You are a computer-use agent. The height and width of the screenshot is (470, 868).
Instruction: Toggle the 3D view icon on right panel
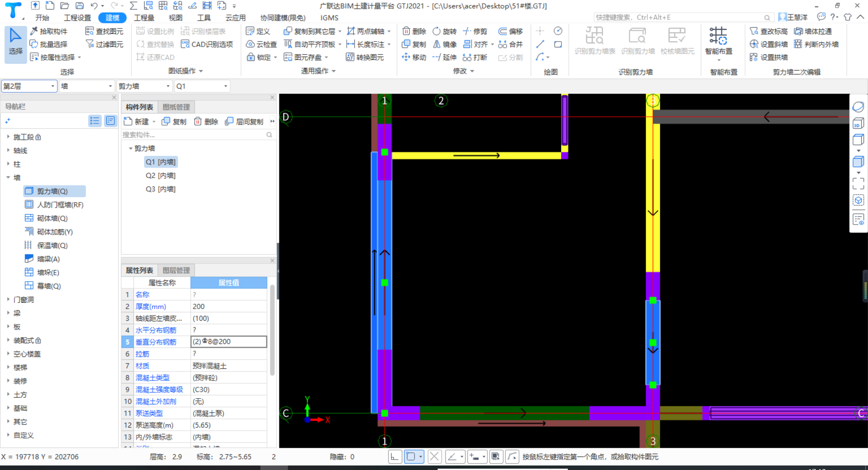[858, 124]
